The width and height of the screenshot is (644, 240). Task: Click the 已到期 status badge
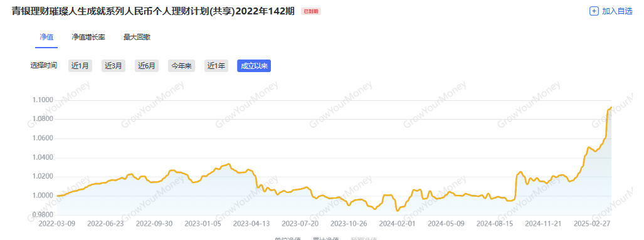[x=311, y=11]
